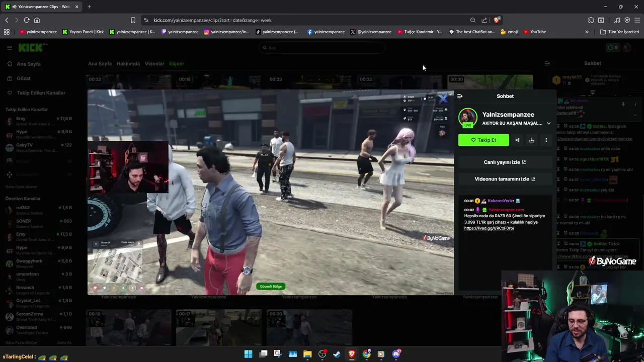Open the browser hamburger menu

click(637, 20)
